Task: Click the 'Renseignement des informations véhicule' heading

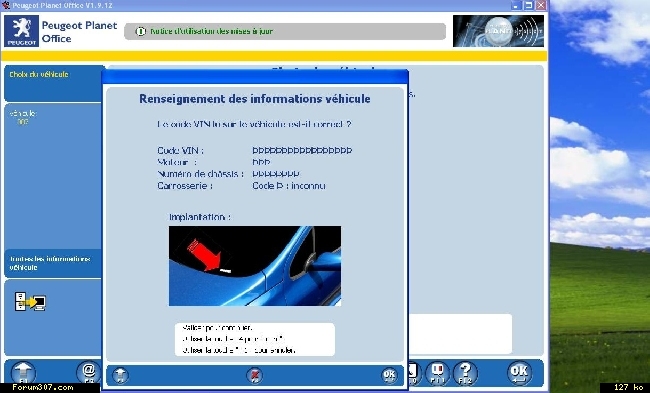Action: coord(255,99)
